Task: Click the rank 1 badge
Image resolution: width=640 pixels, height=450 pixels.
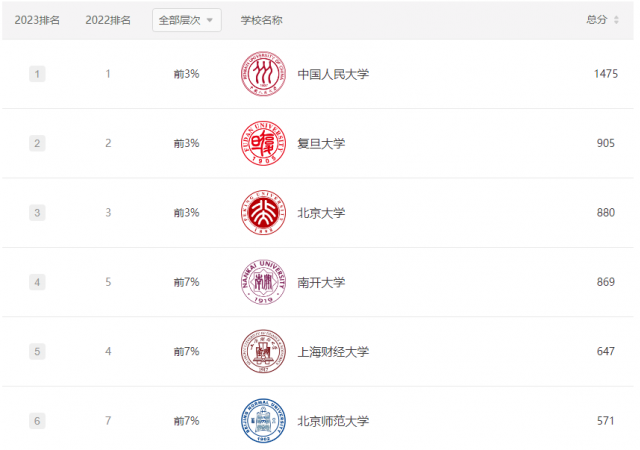Action: 37,74
